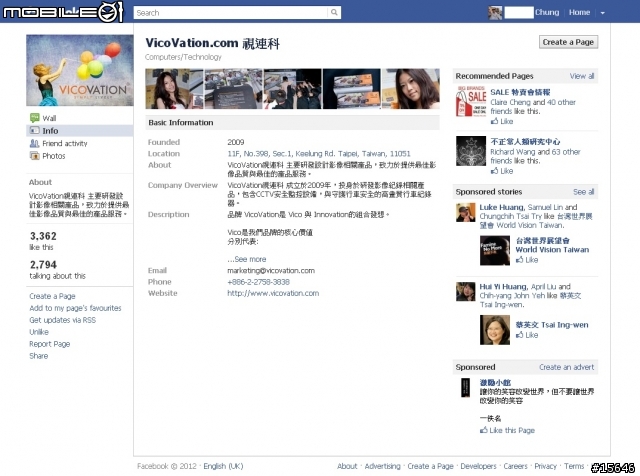The width and height of the screenshot is (640, 476).
Task: Open the World Vision Taiwan picture
Action: [495, 251]
